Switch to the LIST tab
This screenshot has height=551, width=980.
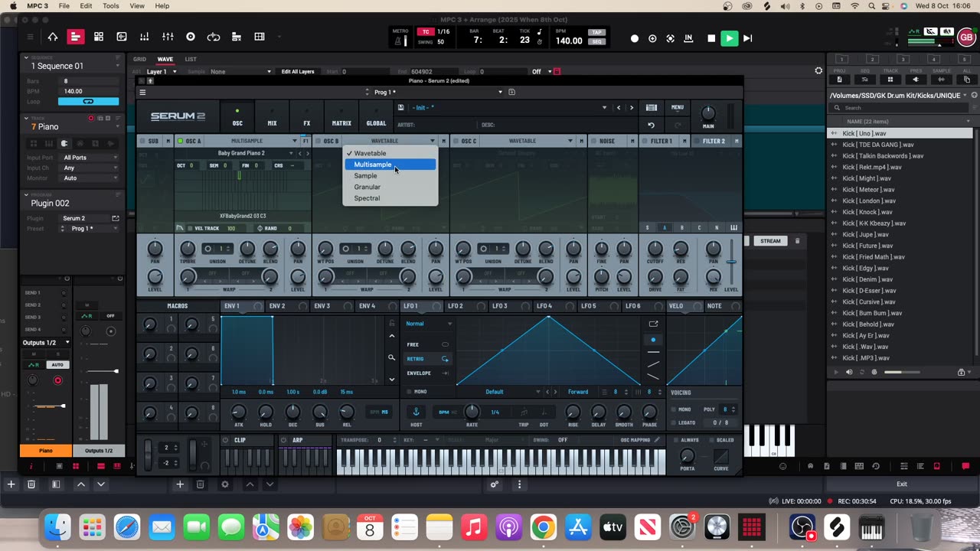point(191,59)
